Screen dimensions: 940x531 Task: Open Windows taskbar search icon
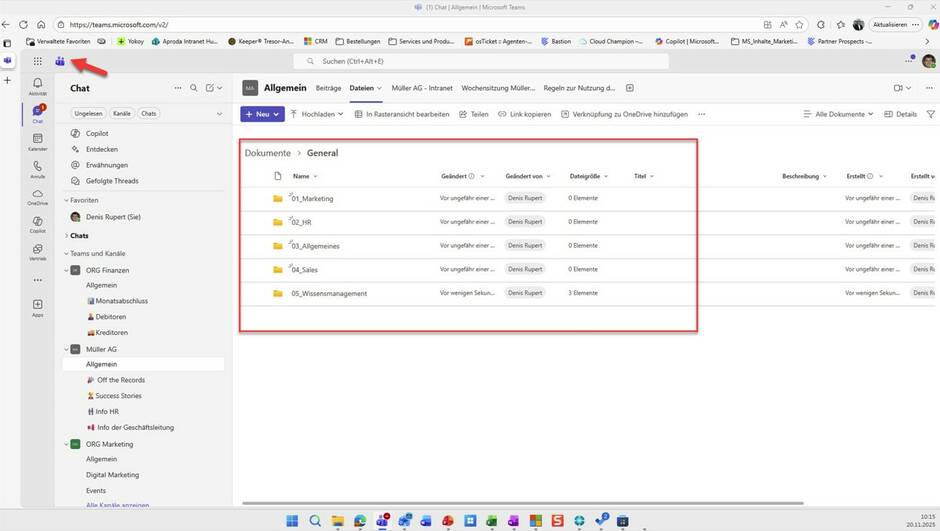[315, 520]
